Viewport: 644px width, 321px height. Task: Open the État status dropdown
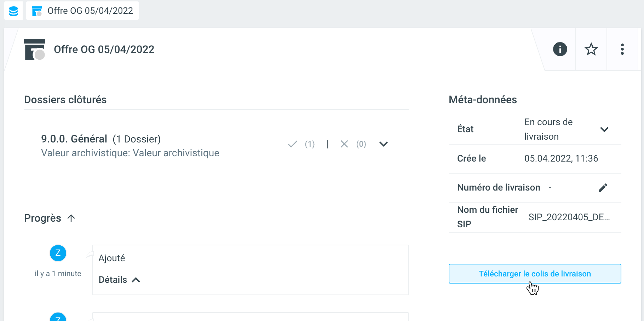pyautogui.click(x=604, y=129)
